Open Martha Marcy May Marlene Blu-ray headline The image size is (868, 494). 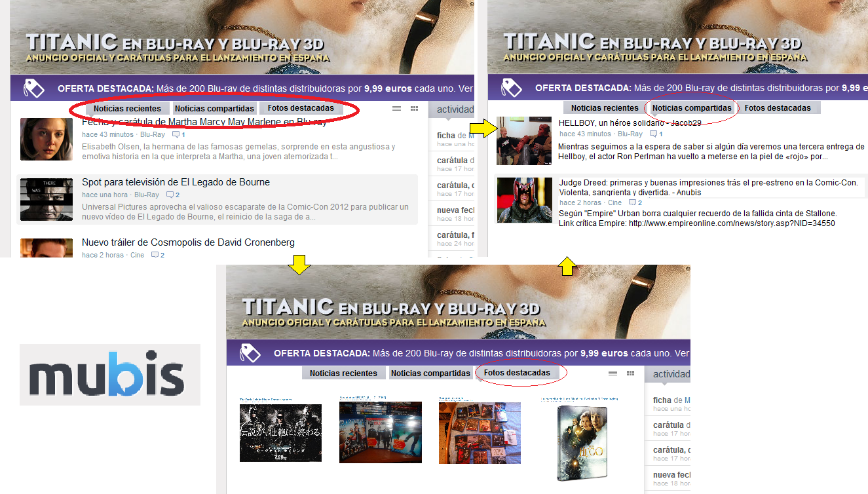click(204, 122)
